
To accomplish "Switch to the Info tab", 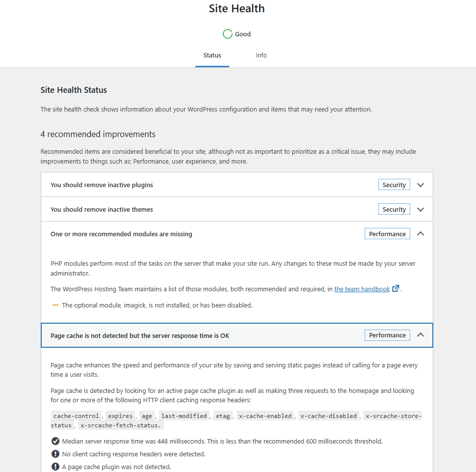I will pos(261,56).
